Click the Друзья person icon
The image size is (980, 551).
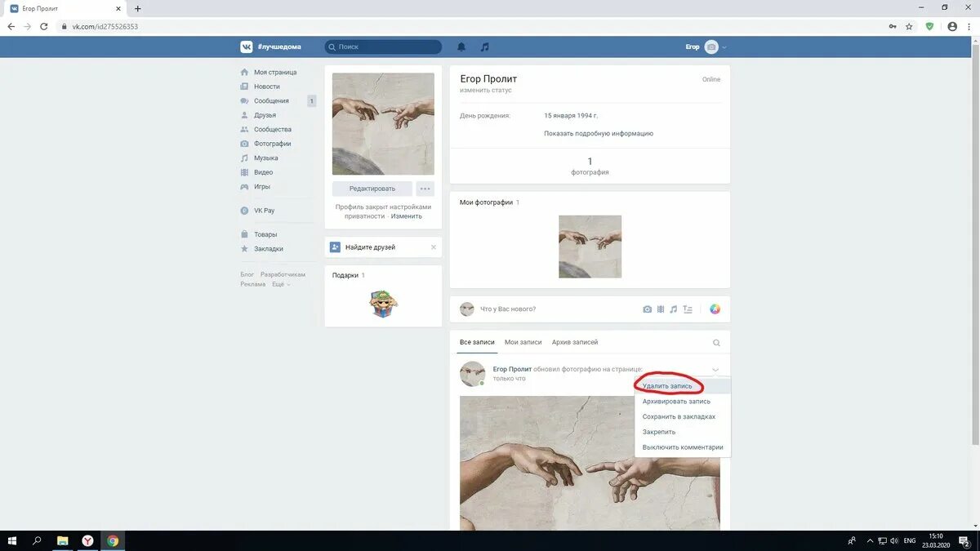tap(244, 115)
